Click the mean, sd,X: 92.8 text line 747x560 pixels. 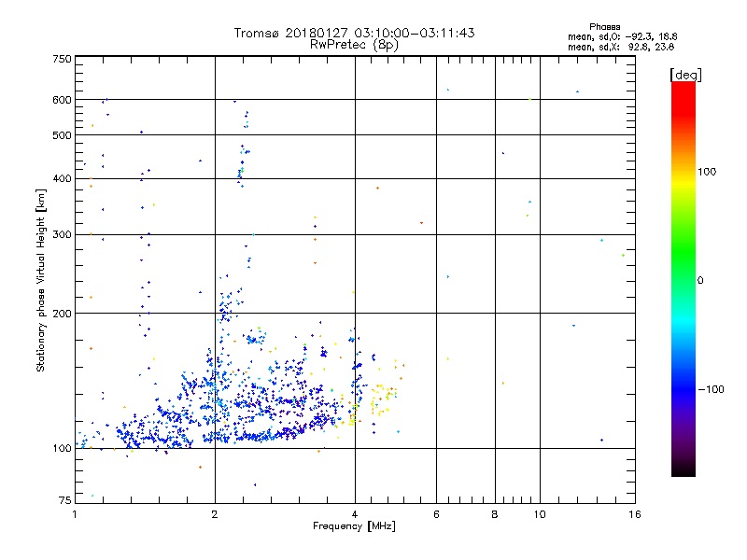[x=621, y=47]
